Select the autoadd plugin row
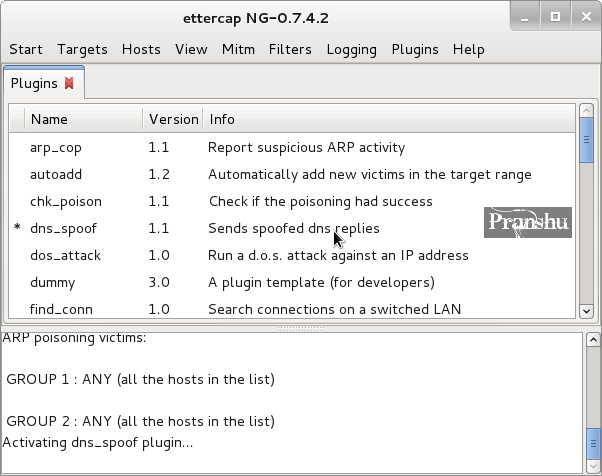602x476 pixels. [292, 174]
